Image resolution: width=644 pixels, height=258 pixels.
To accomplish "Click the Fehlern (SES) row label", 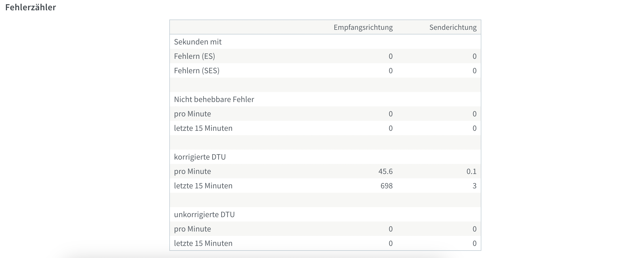I will tap(197, 70).
